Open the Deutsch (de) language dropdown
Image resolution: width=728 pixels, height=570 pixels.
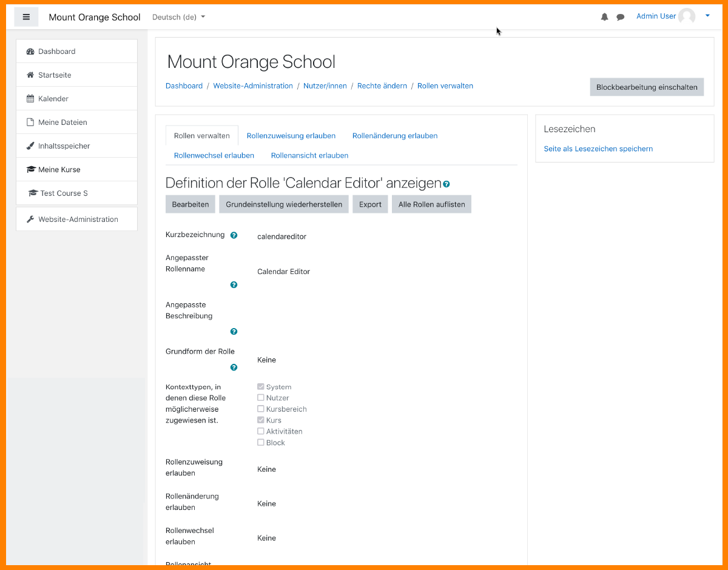point(178,17)
